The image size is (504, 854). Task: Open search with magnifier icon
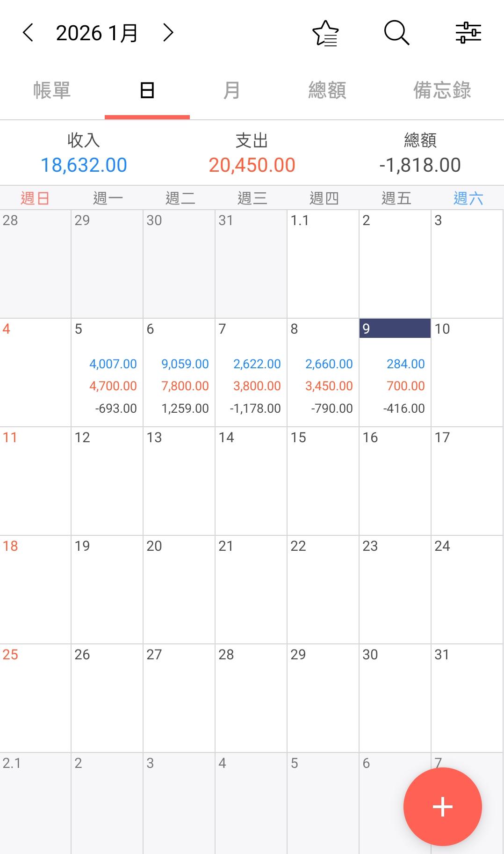(x=396, y=33)
